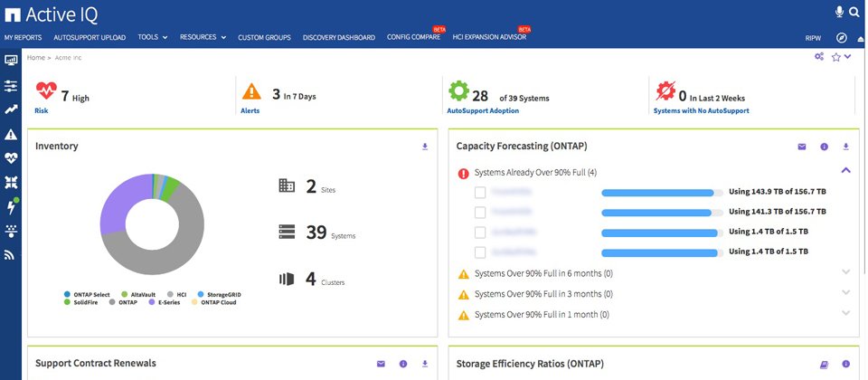The width and height of the screenshot is (868, 380).
Task: Open HCI Expansion Advisor menu item
Action: pyautogui.click(x=489, y=37)
